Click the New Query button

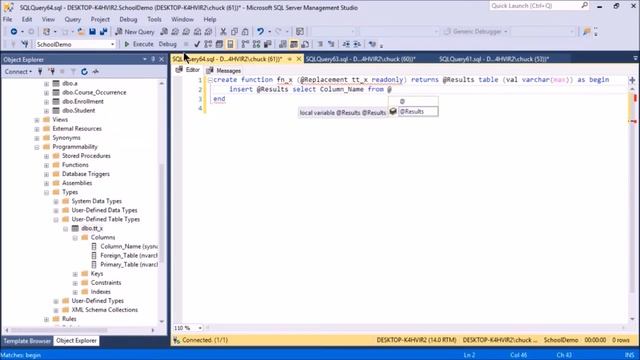(x=135, y=31)
